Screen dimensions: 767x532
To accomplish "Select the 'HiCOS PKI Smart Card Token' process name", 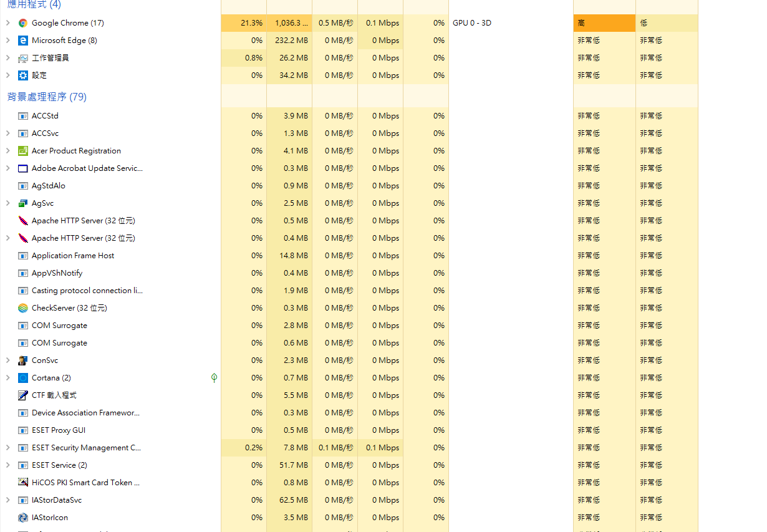I will 86,483.
